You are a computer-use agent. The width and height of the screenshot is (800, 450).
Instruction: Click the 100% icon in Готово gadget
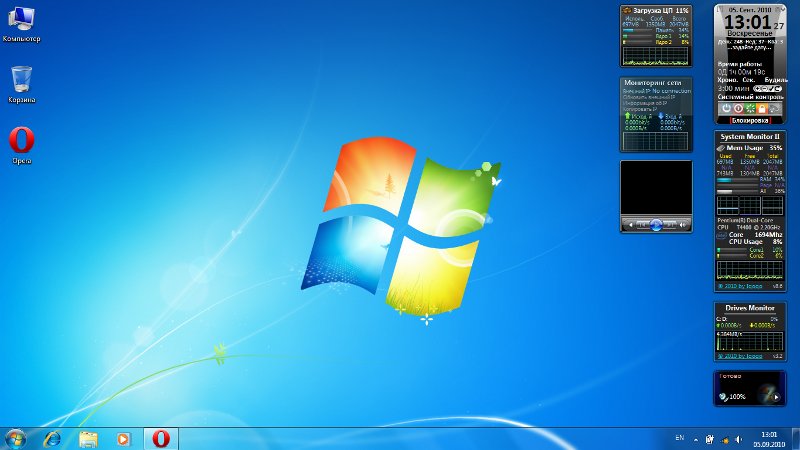pos(723,396)
